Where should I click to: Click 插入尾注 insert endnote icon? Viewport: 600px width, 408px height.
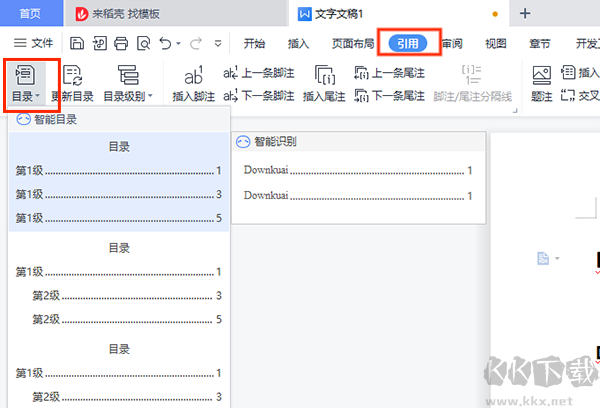click(324, 75)
